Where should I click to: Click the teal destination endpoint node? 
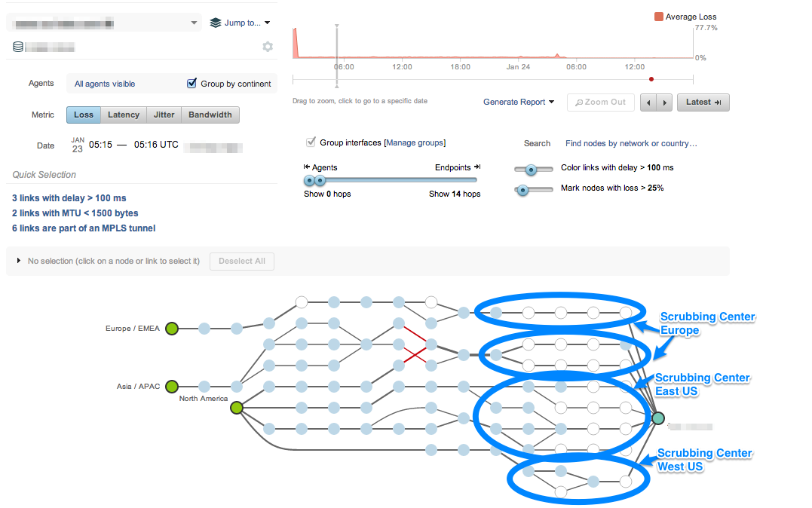tap(658, 418)
